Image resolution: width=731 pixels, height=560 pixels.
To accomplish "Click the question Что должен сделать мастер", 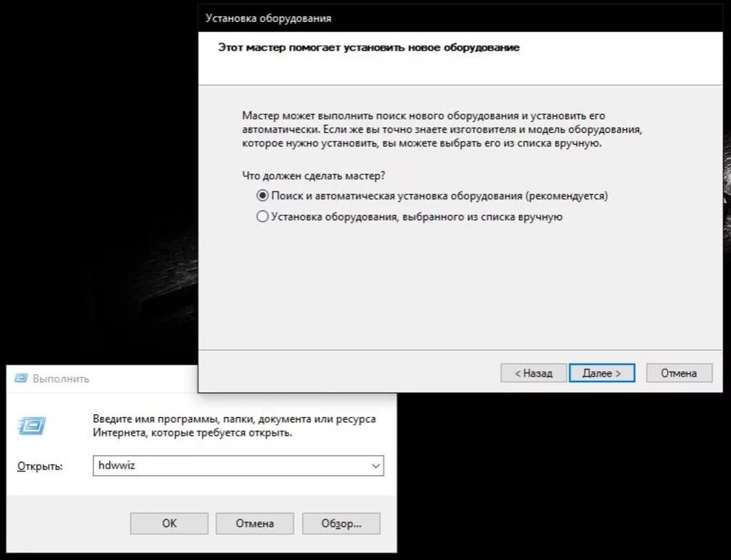I will click(314, 176).
